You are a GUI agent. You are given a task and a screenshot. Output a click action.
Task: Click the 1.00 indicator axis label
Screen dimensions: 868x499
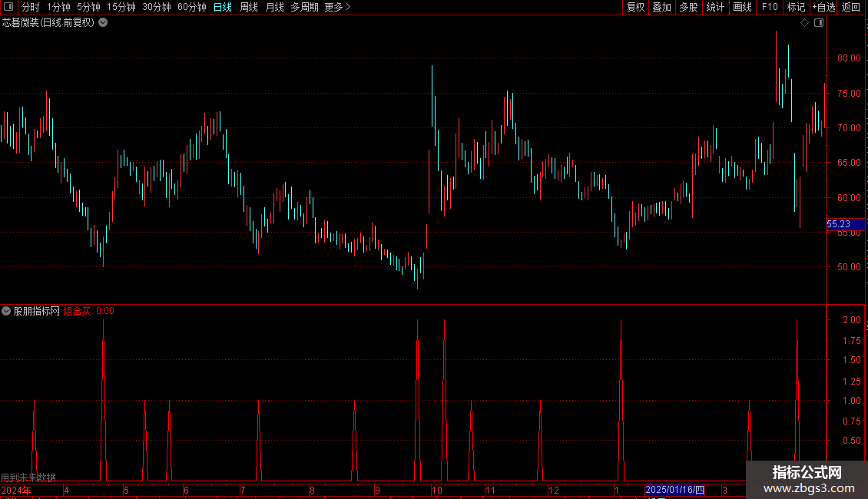pos(852,401)
